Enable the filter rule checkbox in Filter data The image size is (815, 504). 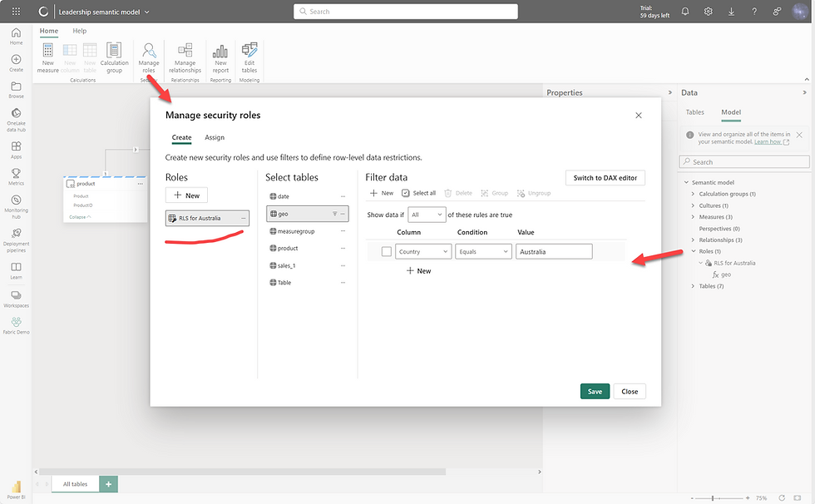click(x=386, y=250)
